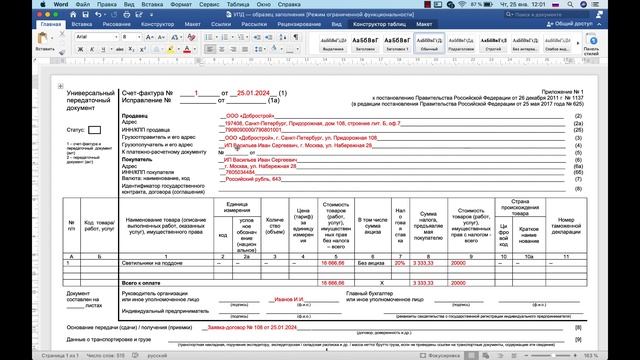Switch to web layout view in status bar
The image size is (640, 360).
click(x=486, y=356)
